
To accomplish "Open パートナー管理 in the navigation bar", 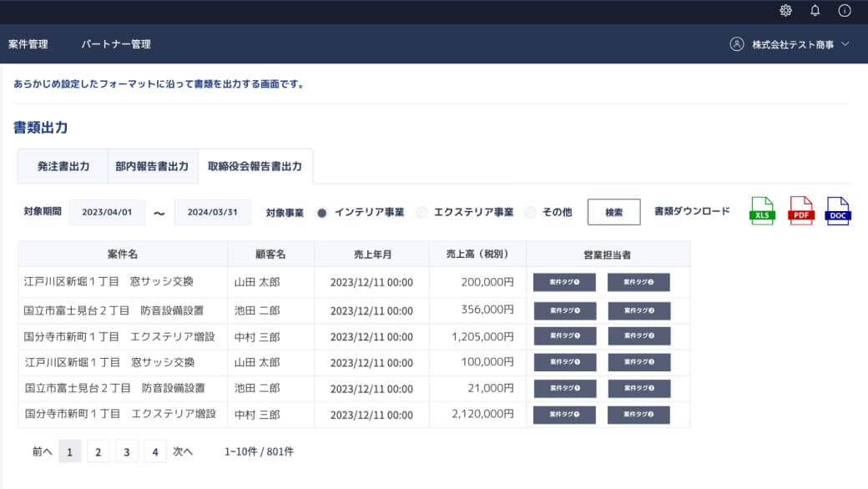I will (x=116, y=44).
